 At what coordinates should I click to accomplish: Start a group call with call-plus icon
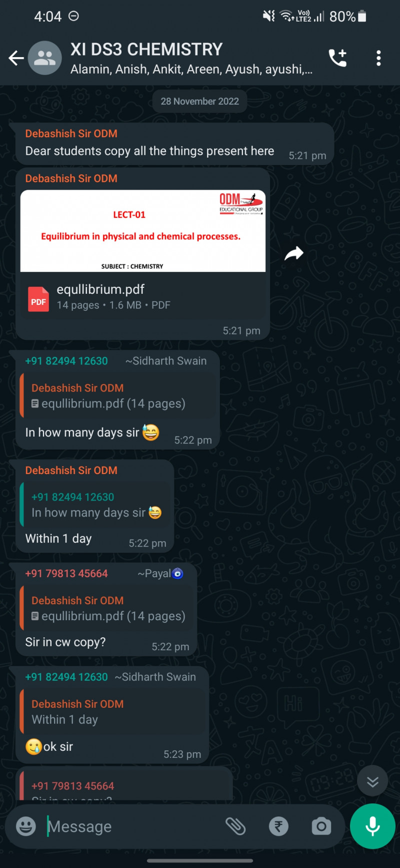click(338, 58)
